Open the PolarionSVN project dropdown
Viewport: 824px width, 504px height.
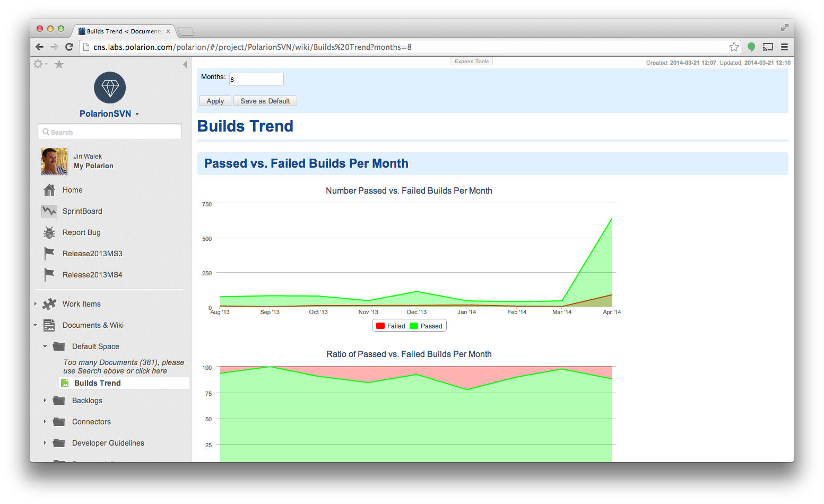click(137, 114)
